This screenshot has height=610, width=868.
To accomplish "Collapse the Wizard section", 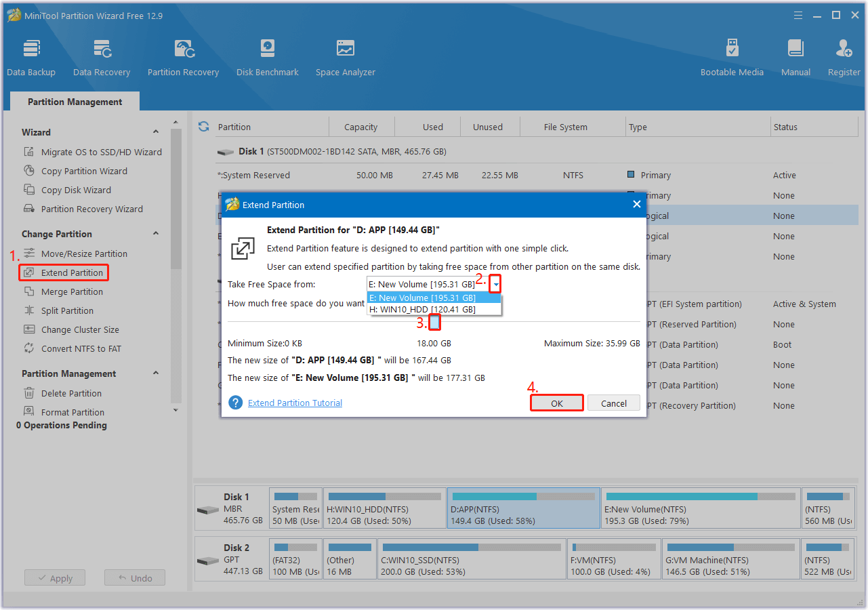I will coord(156,132).
